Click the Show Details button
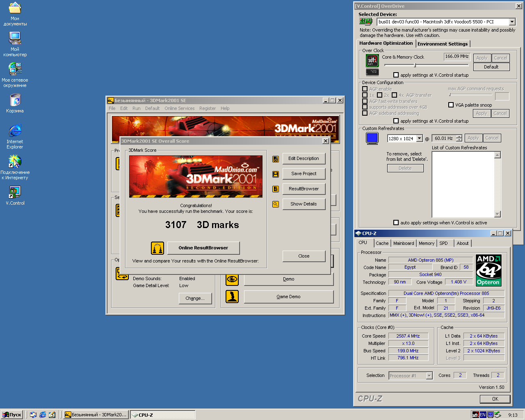Image resolution: width=525 pixels, height=420 pixels. (304, 204)
